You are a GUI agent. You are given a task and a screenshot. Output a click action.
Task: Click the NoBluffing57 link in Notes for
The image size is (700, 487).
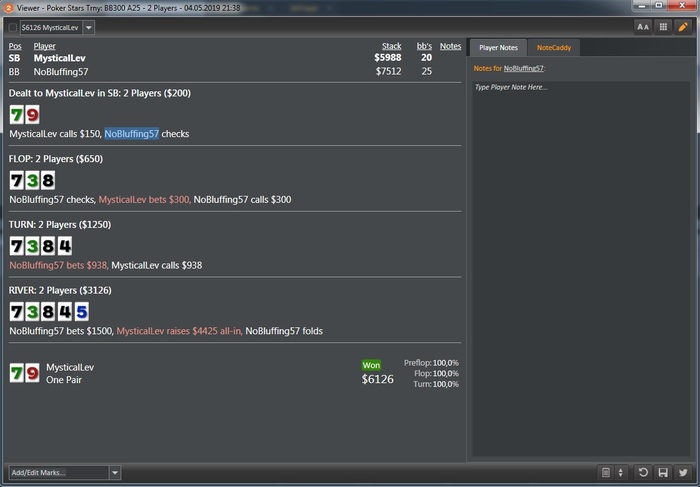pyautogui.click(x=524, y=68)
